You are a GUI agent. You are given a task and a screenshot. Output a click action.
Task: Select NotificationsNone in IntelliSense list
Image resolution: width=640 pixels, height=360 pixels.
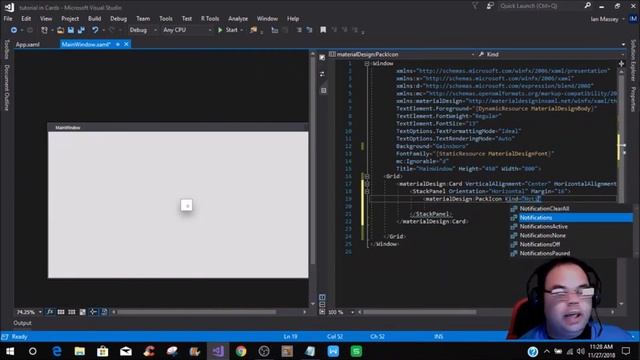click(x=571, y=236)
